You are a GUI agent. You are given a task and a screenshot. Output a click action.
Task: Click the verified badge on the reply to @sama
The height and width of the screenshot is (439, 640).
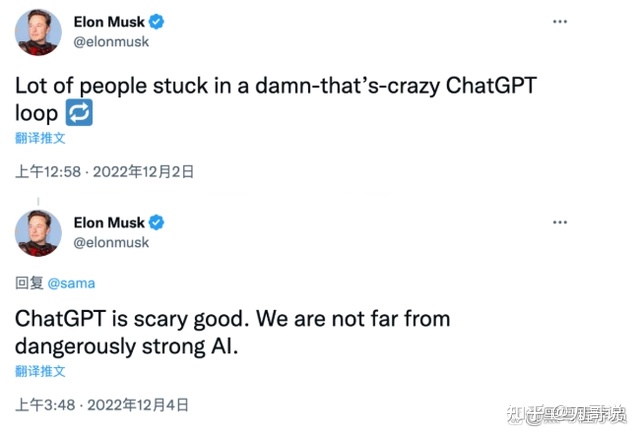pos(156,222)
